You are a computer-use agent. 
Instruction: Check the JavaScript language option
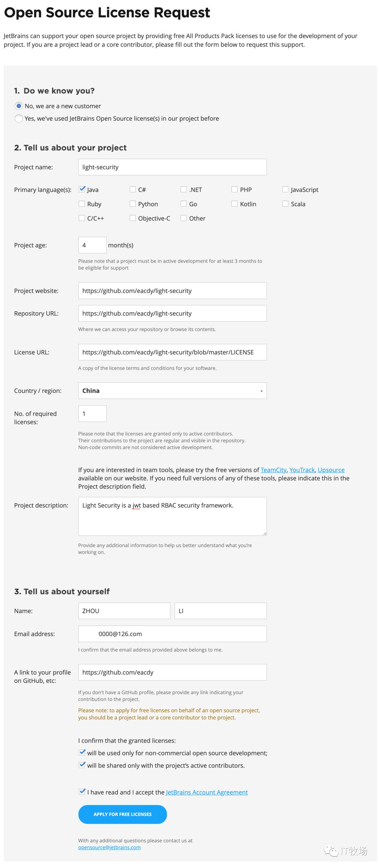(x=285, y=189)
